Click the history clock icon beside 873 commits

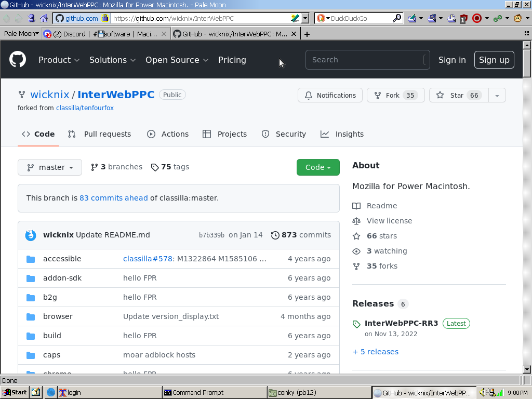tap(275, 235)
